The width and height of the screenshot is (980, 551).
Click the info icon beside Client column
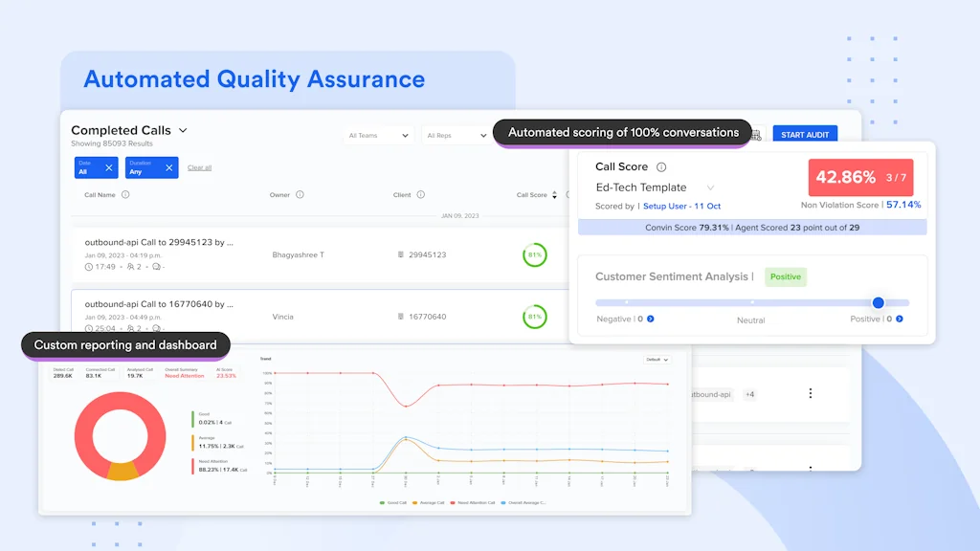pyautogui.click(x=421, y=195)
